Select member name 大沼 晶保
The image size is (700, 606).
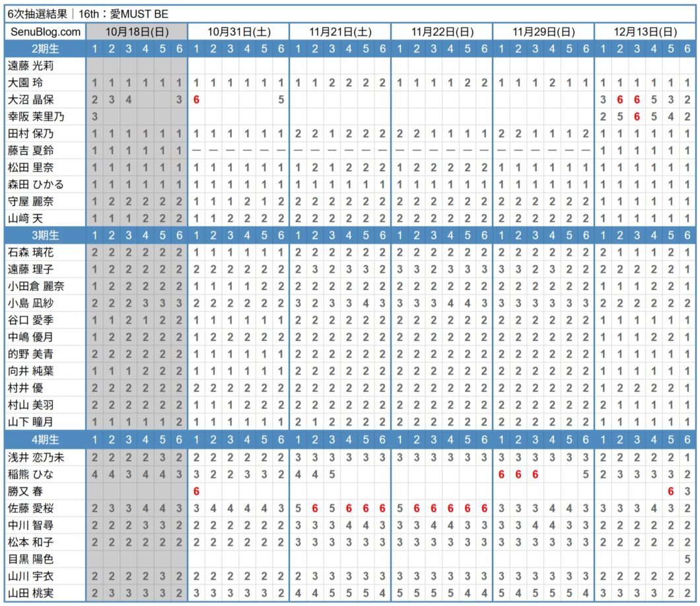[x=31, y=100]
